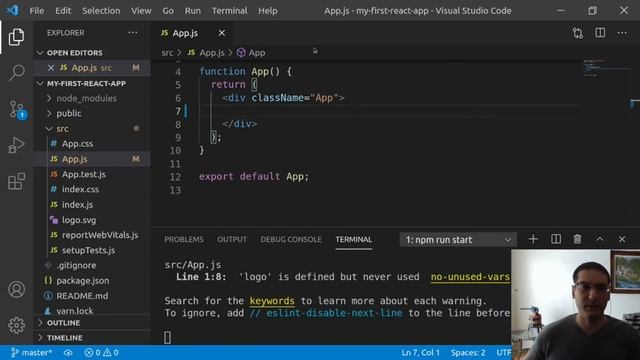This screenshot has width=640, height=360.
Task: Switch to the Output panel tab
Action: tap(232, 240)
